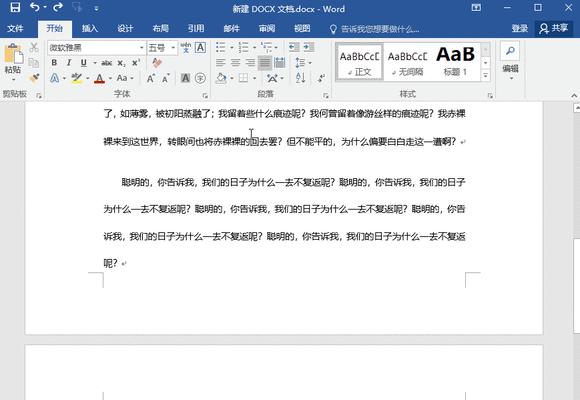Redo the last undone action
The width and height of the screenshot is (580, 400).
(x=58, y=8)
